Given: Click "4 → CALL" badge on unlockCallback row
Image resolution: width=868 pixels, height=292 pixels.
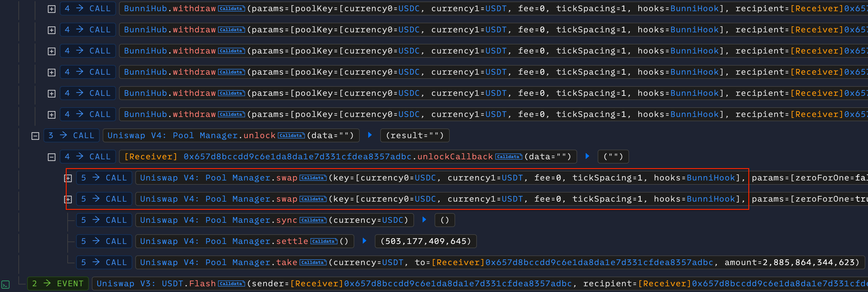Looking at the screenshot, I should (88, 157).
